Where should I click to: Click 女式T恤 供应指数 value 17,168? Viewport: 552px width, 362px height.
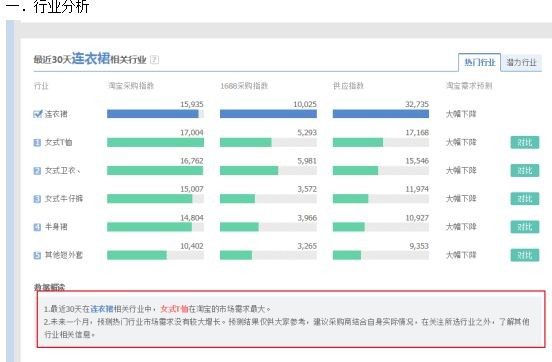[417, 132]
